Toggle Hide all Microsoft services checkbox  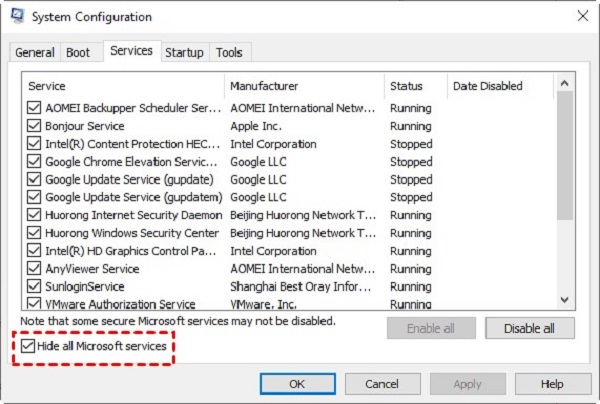pos(28,346)
